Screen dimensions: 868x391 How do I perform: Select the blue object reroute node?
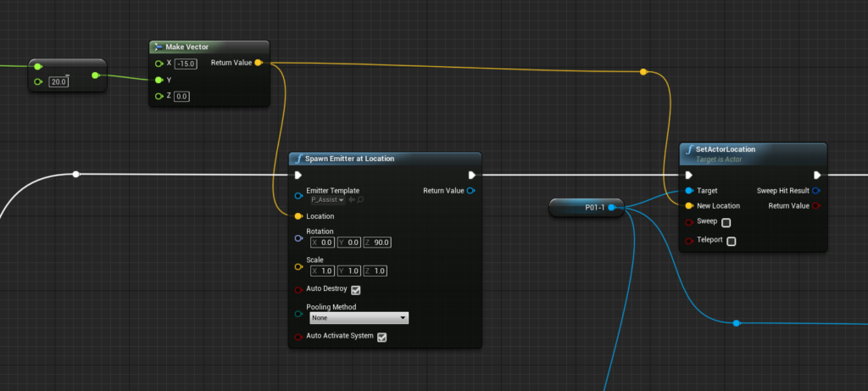(x=737, y=323)
